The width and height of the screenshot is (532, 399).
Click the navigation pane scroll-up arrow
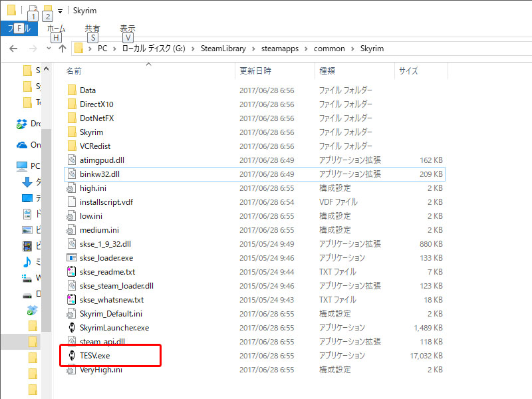(47, 69)
